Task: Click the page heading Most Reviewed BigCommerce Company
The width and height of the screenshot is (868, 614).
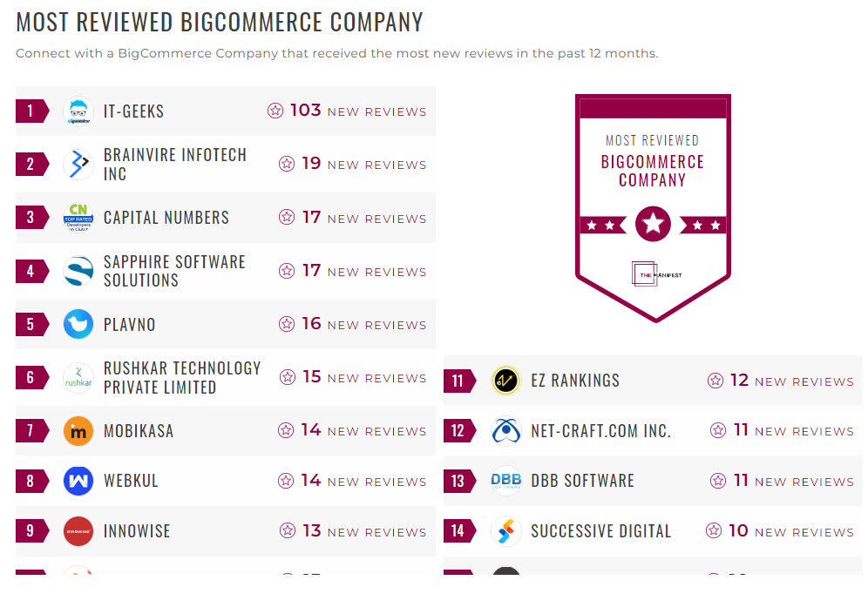Action: click(218, 22)
